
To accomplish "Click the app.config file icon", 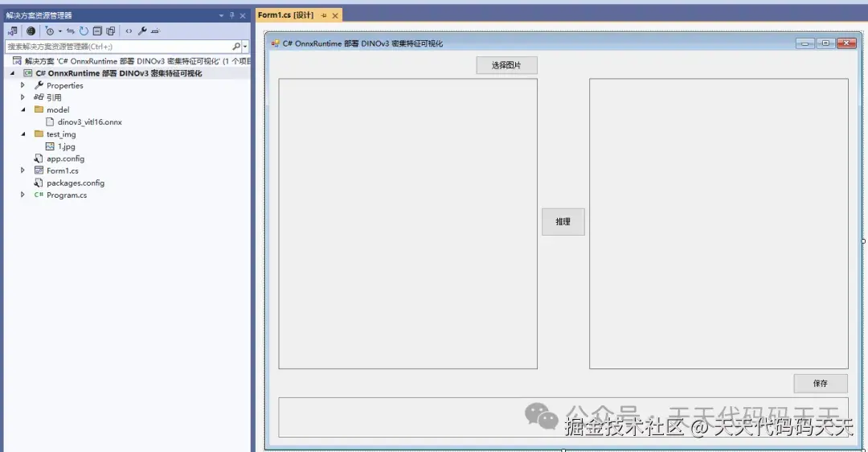I will tap(39, 158).
